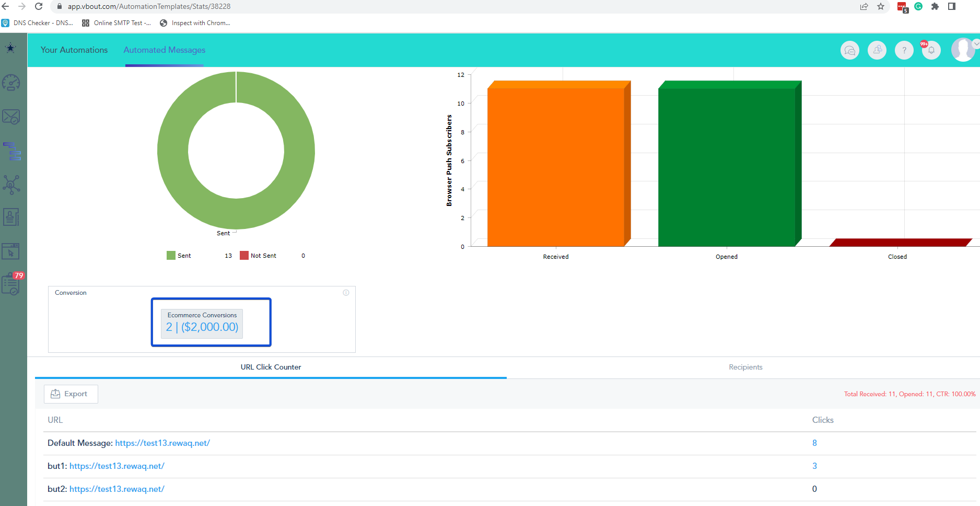Click the Ecommerce Conversions value box
The width and height of the screenshot is (980, 506).
click(x=202, y=324)
